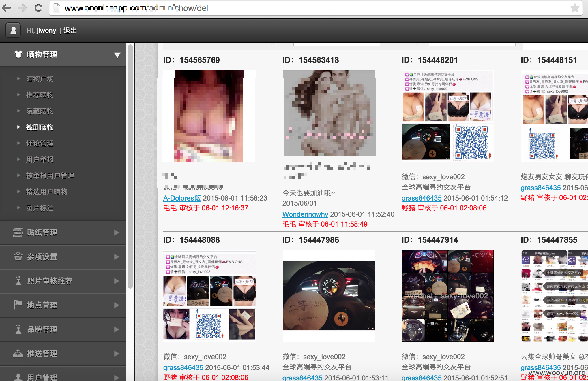Viewport: 588px width, 381px height.
Task: Click 今天也要加油哦~ caption text
Action: [309, 193]
